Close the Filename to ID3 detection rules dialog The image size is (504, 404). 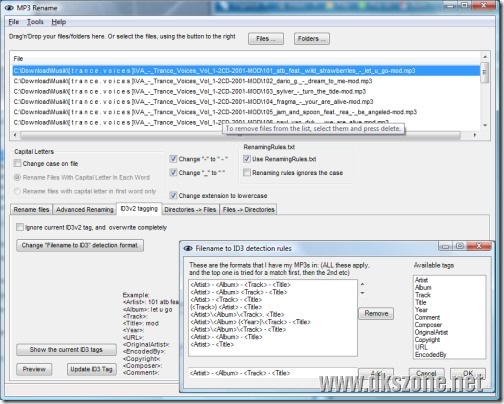coord(479,246)
